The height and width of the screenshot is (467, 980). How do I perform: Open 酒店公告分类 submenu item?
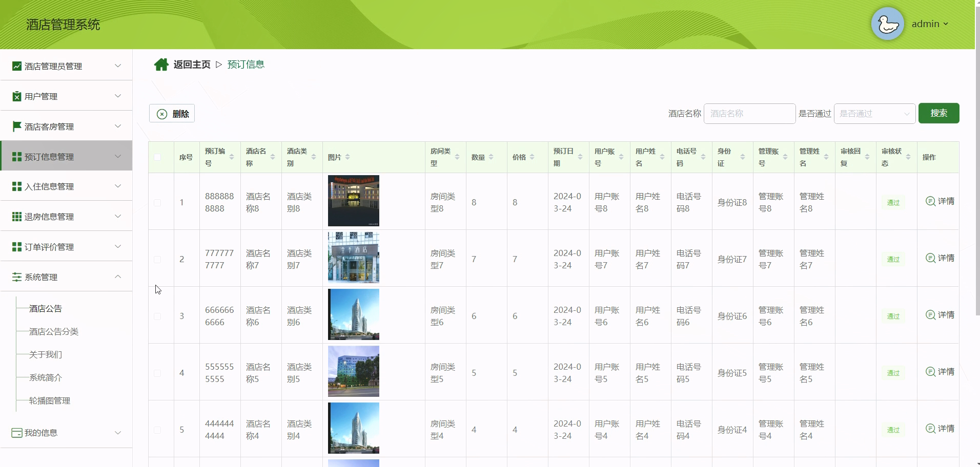[54, 332]
